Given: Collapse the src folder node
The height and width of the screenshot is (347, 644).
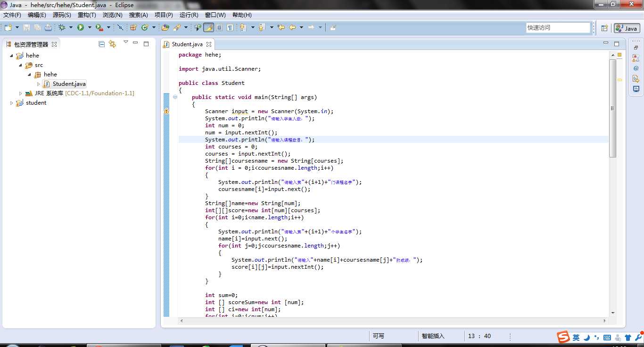Looking at the screenshot, I should click(x=20, y=65).
